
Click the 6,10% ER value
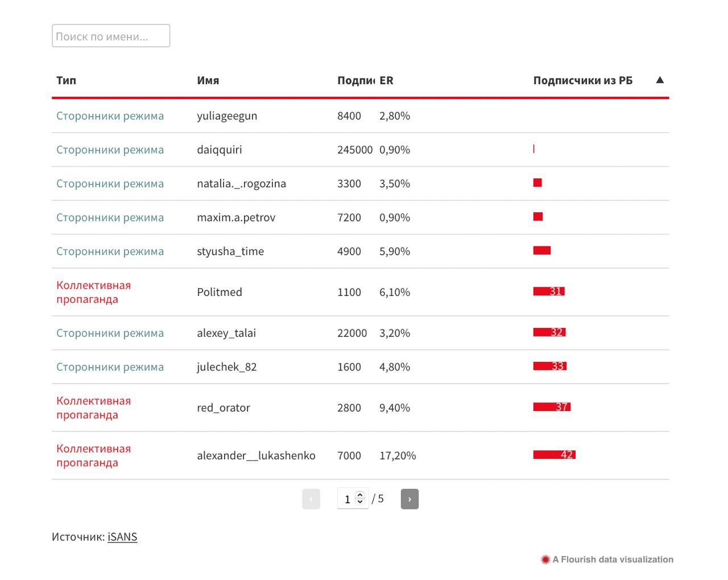(x=395, y=292)
